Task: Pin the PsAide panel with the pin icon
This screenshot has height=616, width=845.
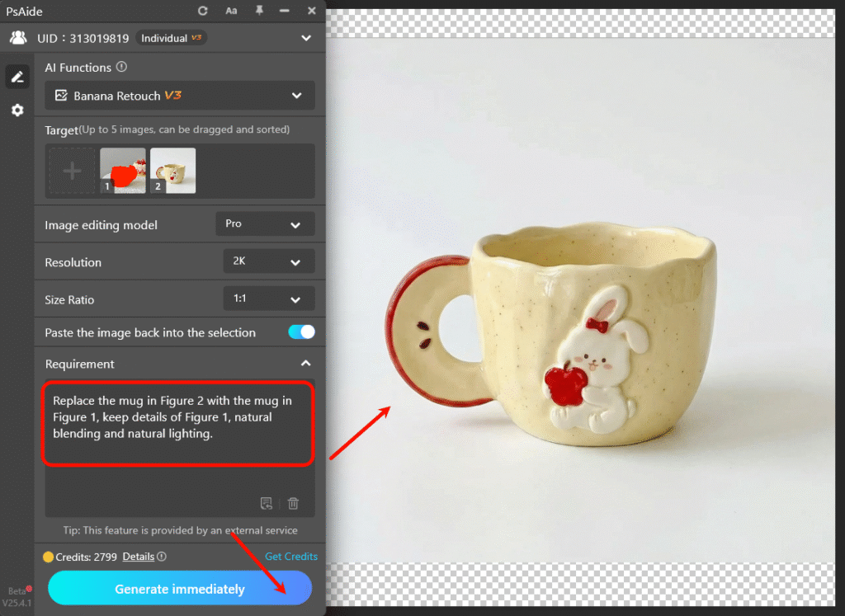Action: coord(259,11)
